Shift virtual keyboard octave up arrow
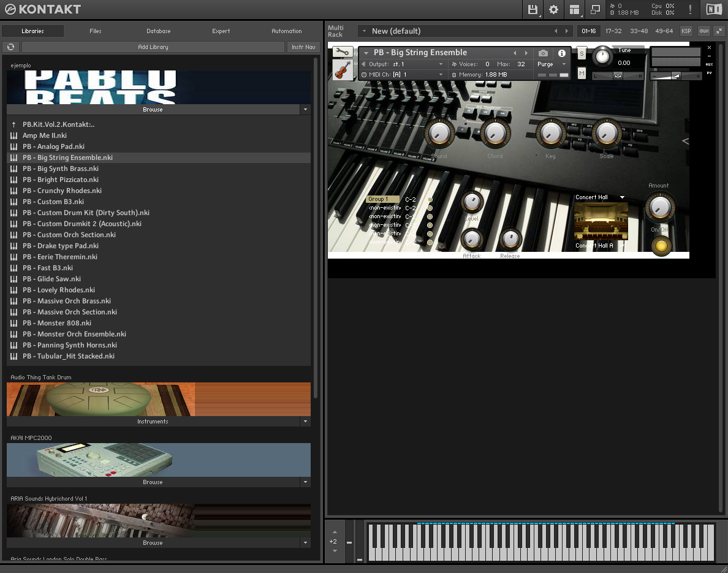728x573 pixels. [x=335, y=532]
